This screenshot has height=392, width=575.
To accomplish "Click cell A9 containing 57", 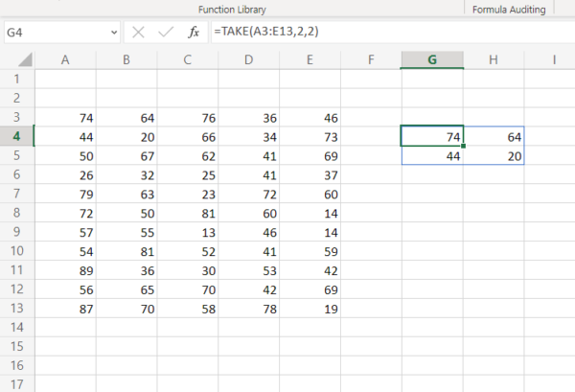I will [65, 232].
